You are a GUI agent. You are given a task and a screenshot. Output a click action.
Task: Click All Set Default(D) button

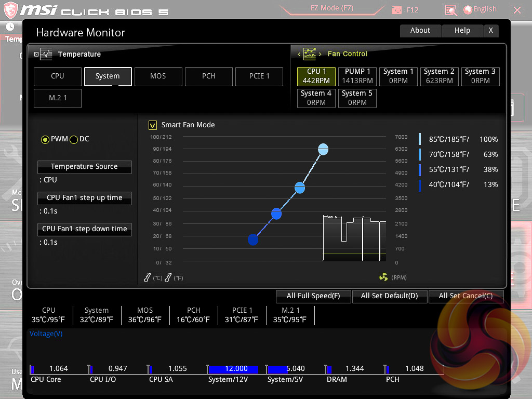pyautogui.click(x=390, y=296)
